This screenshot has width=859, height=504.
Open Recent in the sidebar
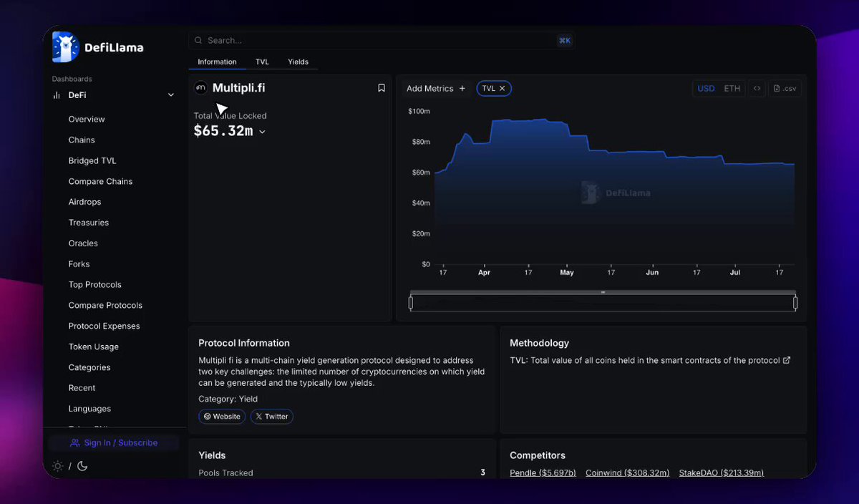point(82,388)
